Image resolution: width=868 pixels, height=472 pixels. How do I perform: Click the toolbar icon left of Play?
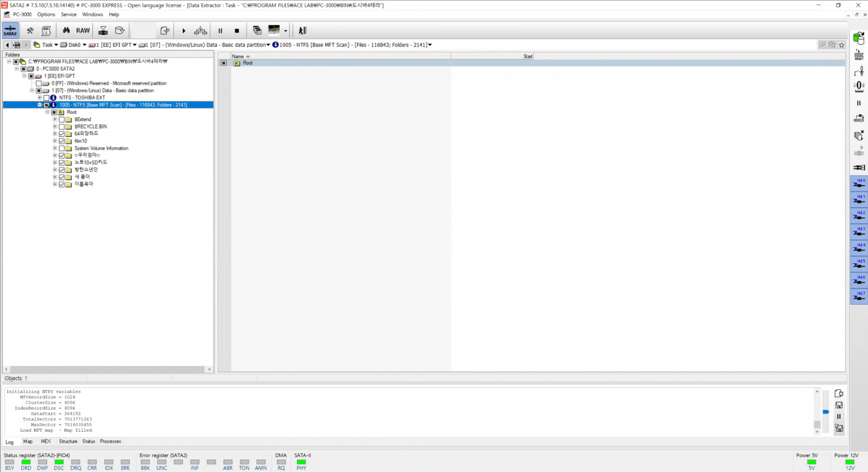click(165, 31)
